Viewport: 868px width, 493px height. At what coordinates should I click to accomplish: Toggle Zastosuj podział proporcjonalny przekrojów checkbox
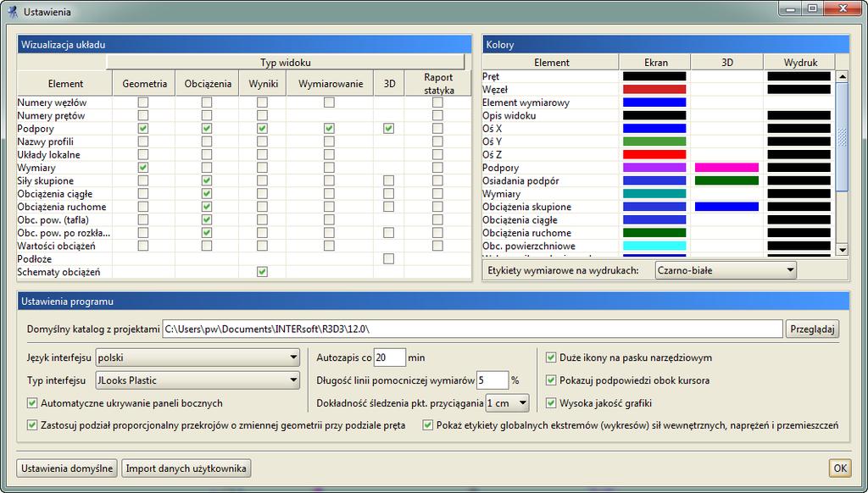pyautogui.click(x=32, y=425)
